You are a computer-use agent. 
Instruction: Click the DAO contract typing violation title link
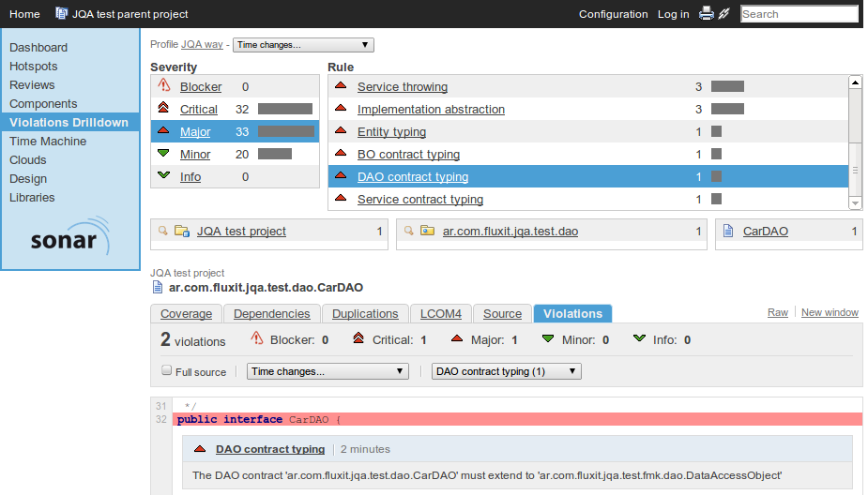[x=270, y=449]
